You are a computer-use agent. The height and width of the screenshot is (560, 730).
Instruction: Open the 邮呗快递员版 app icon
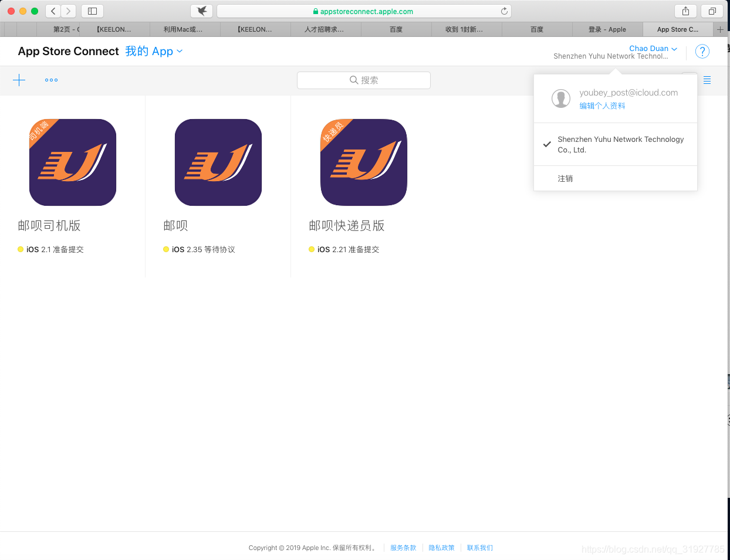point(364,162)
